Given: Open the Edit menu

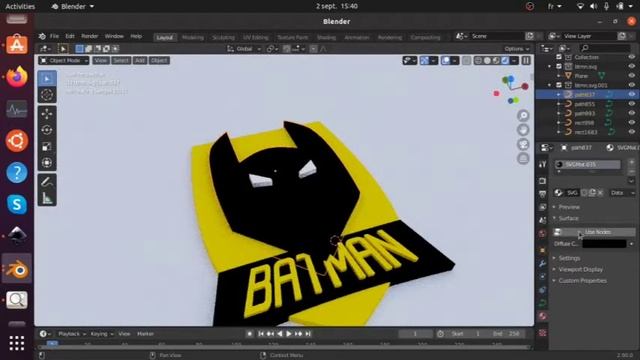Looking at the screenshot, I should 70,36.
